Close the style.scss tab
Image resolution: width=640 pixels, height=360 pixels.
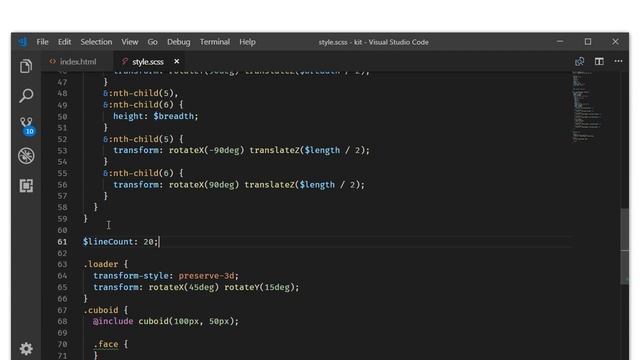(x=177, y=61)
